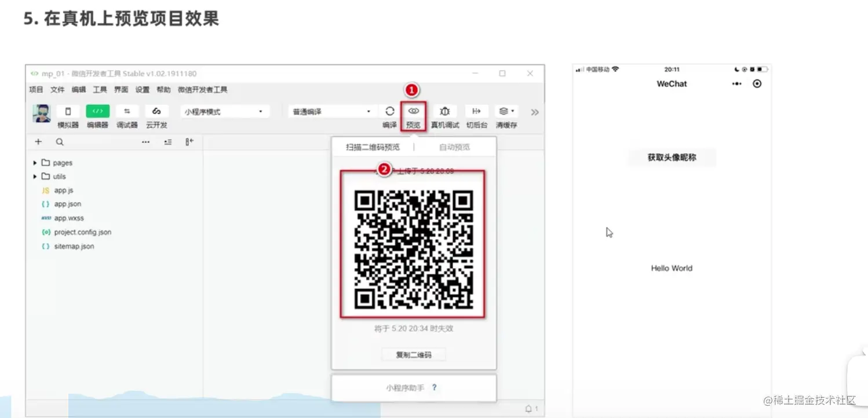Click the user avatar in toolbar
Viewport: 868px width, 418px height.
pyautogui.click(x=42, y=113)
